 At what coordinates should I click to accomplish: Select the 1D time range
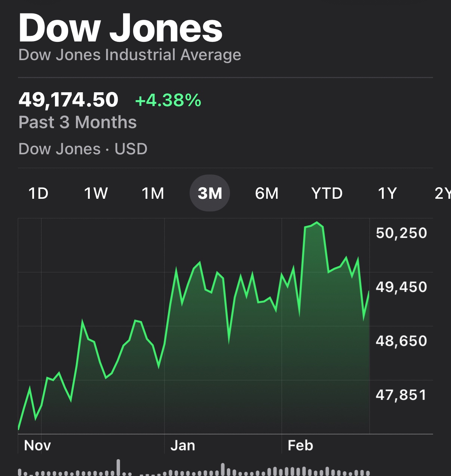click(x=39, y=194)
